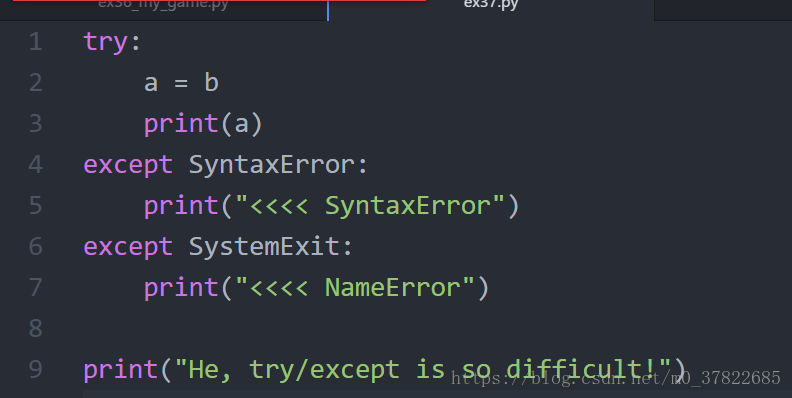Click 'SyntaxError:' in except line 4
Viewport: 792px width, 398px height.
(278, 166)
